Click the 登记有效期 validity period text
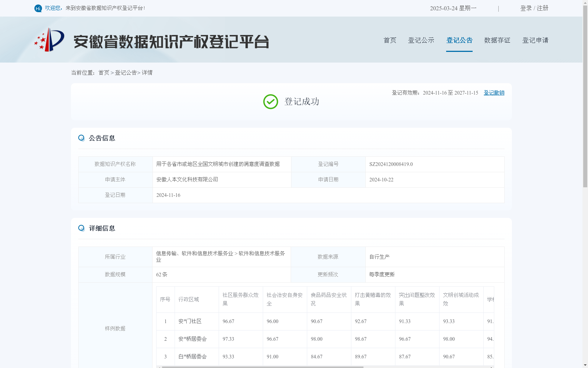 [x=435, y=93]
